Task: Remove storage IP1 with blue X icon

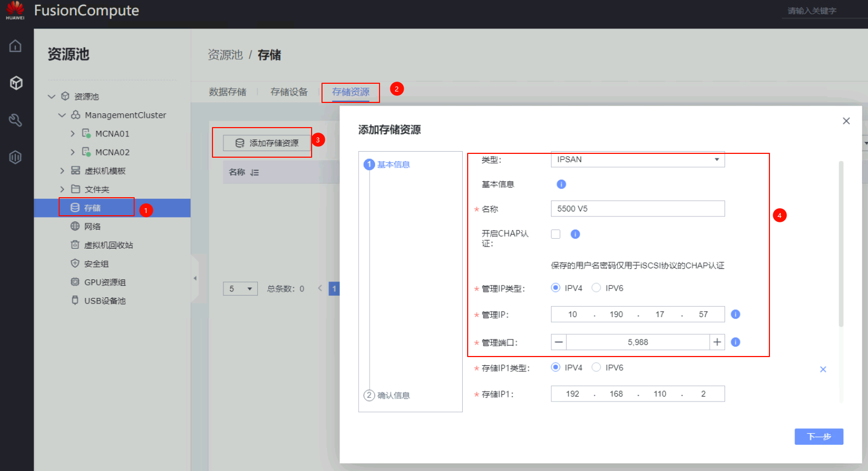Action: point(823,370)
